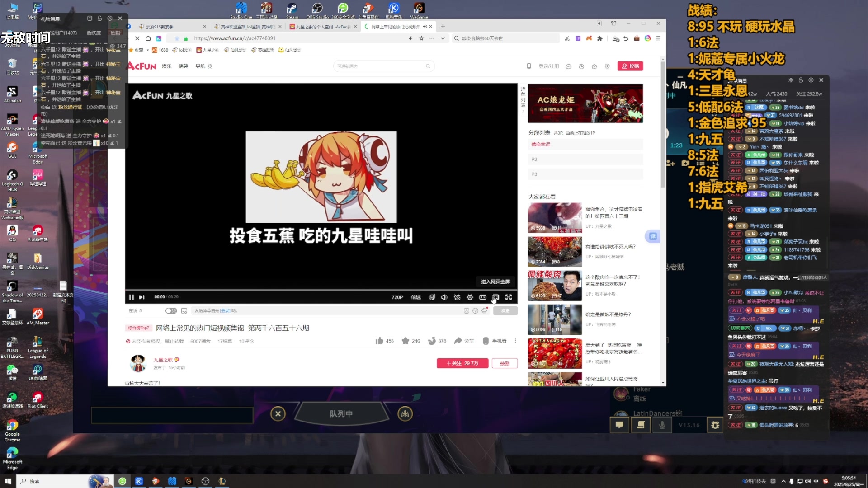The width and height of the screenshot is (868, 488).
Task: Open the 倍速 playback speed menu
Action: point(416,297)
